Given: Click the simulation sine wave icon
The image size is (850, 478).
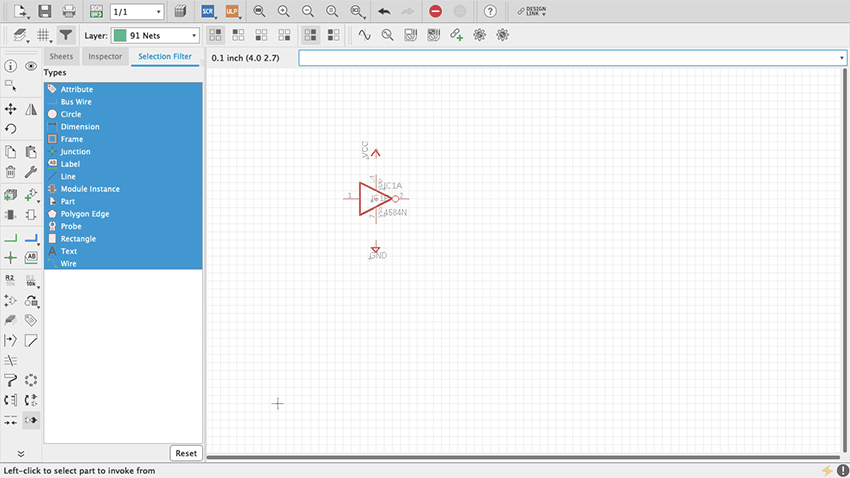Looking at the screenshot, I should point(364,35).
